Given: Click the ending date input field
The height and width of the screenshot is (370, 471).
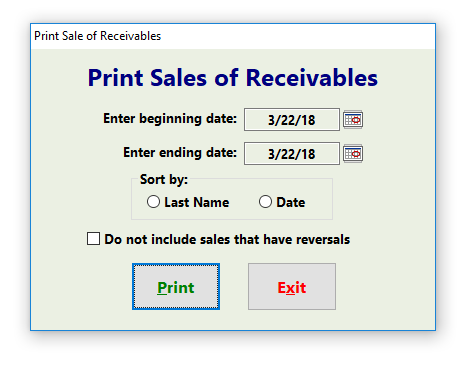Looking at the screenshot, I should (x=292, y=153).
